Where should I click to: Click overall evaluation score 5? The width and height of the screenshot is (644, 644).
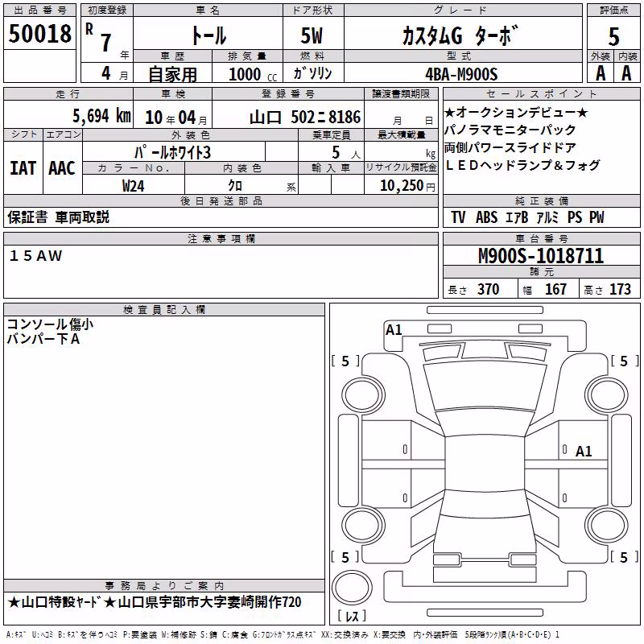(613, 36)
